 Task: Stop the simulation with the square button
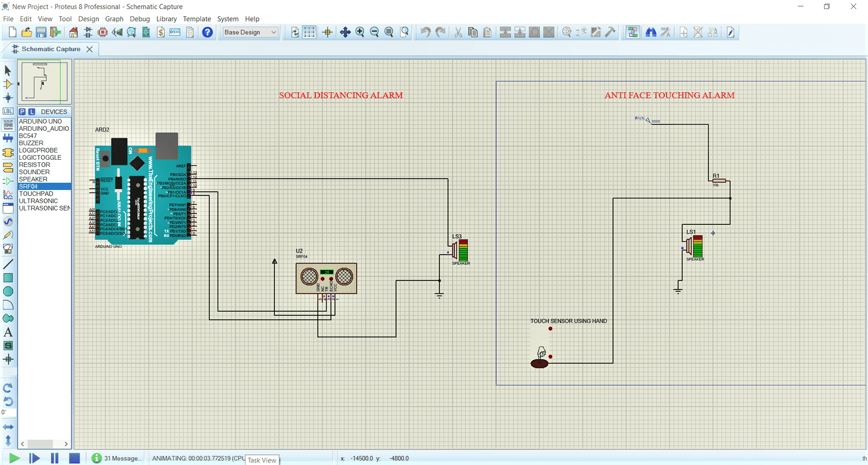tap(74, 458)
